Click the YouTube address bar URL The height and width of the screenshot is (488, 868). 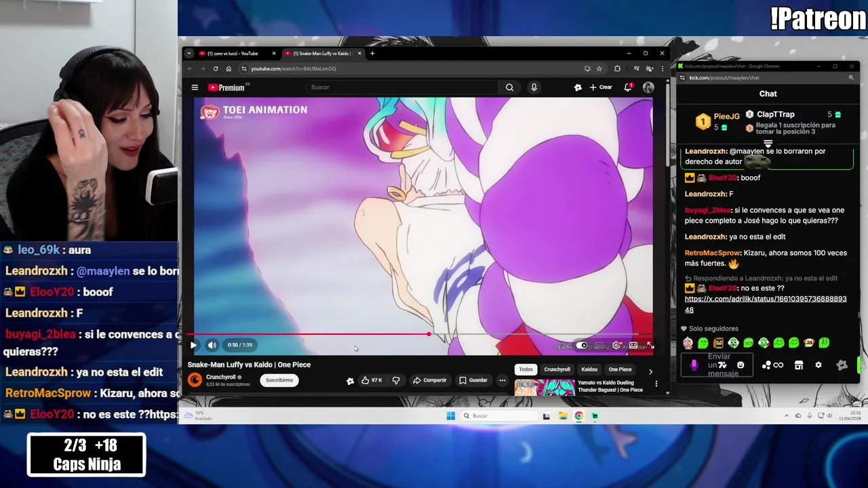pyautogui.click(x=294, y=68)
